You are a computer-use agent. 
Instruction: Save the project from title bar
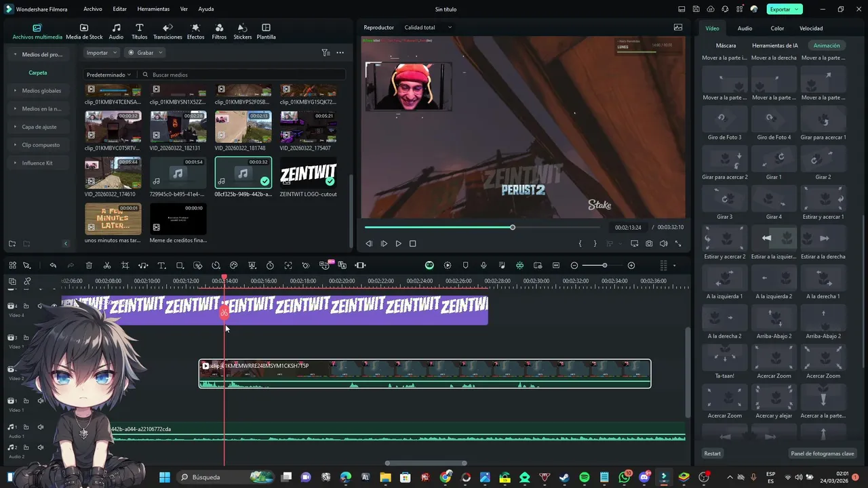(x=696, y=9)
